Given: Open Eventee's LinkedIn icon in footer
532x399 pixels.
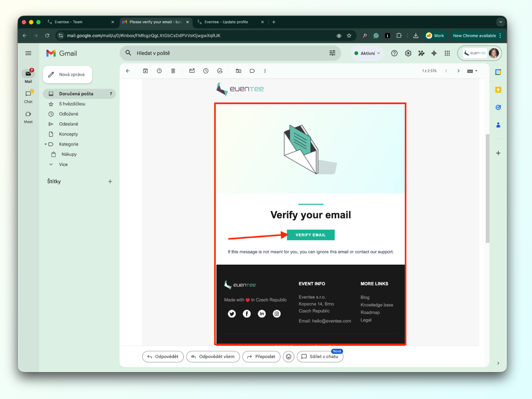Looking at the screenshot, I should pos(262,314).
